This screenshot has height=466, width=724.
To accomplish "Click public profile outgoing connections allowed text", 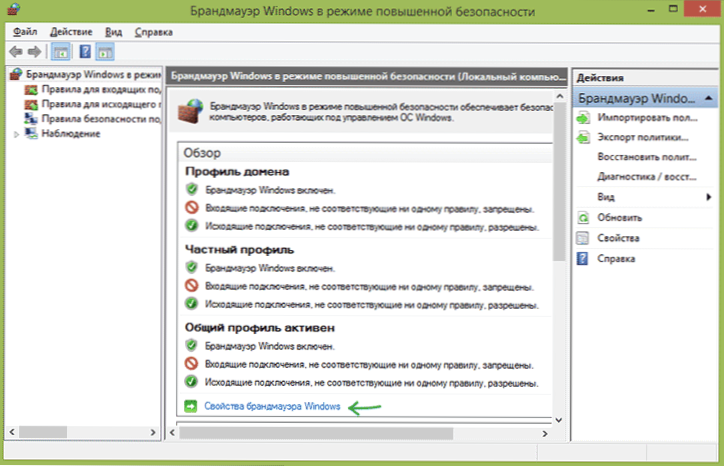I will click(x=371, y=383).
